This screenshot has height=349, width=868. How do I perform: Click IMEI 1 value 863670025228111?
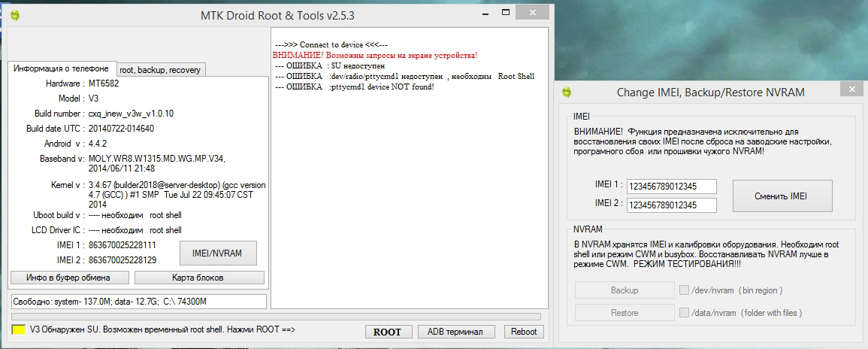coord(122,245)
